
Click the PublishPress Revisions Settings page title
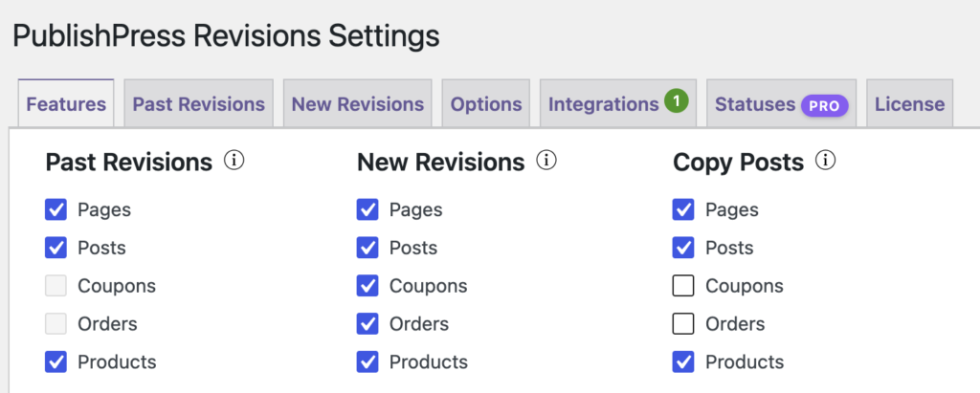pyautogui.click(x=226, y=37)
